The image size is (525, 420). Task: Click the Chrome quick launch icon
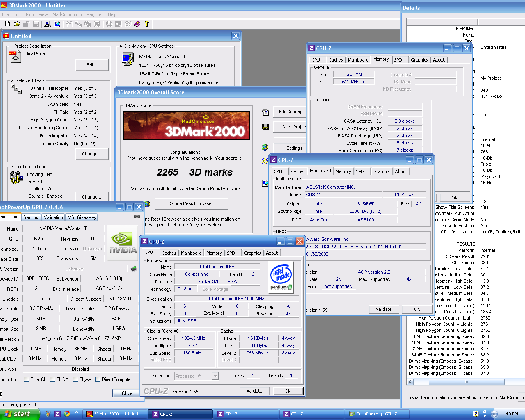[x=67, y=414]
